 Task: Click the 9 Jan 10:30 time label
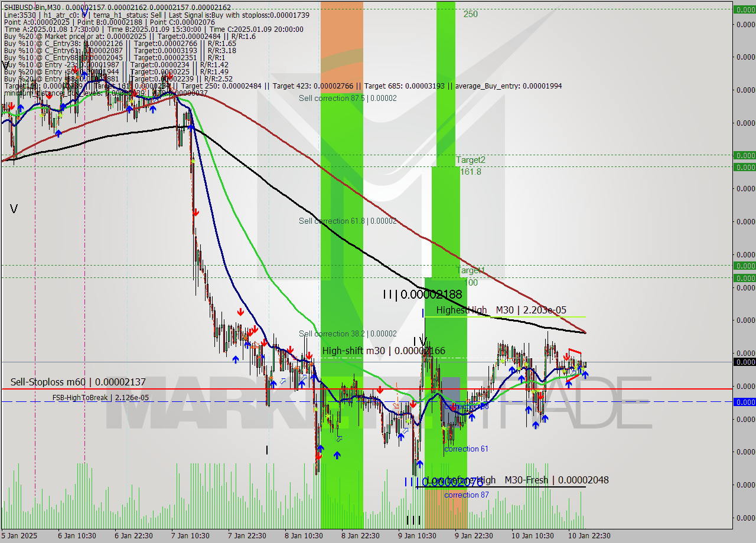pyautogui.click(x=417, y=536)
